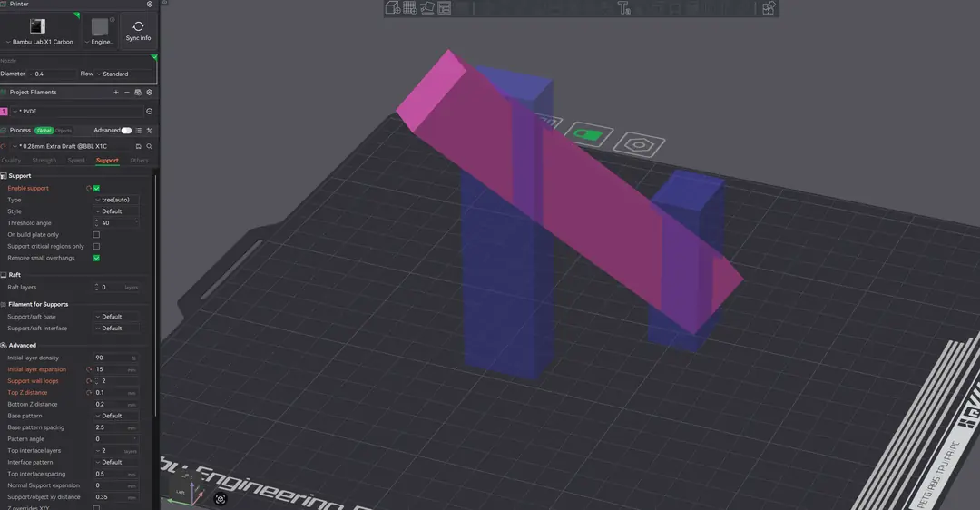This screenshot has width=980, height=510.
Task: Uncheck the Enable support checkbox
Action: 96,188
